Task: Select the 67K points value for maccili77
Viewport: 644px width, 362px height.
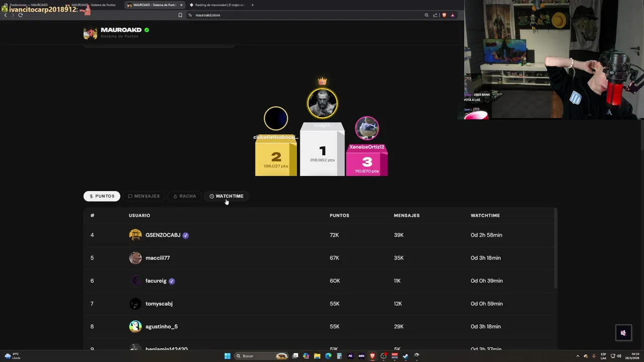Action: [335, 258]
